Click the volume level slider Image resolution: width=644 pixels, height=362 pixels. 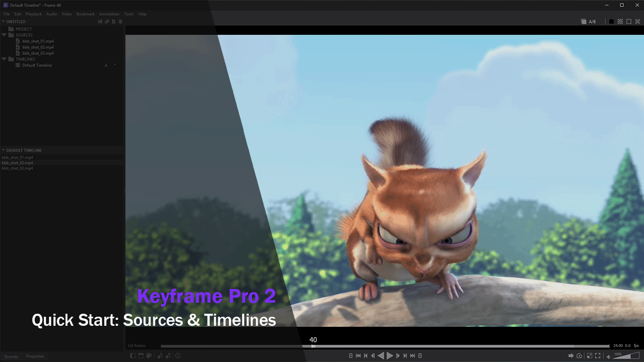627,356
